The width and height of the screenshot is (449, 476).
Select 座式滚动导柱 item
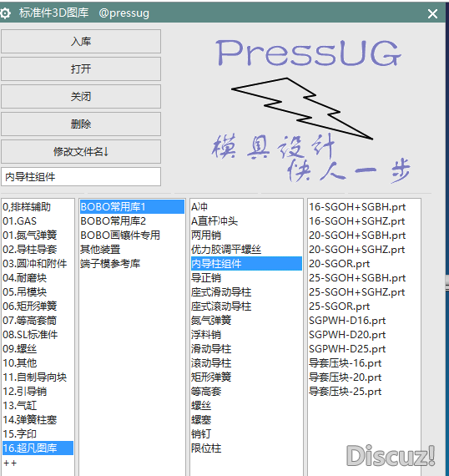246,306
